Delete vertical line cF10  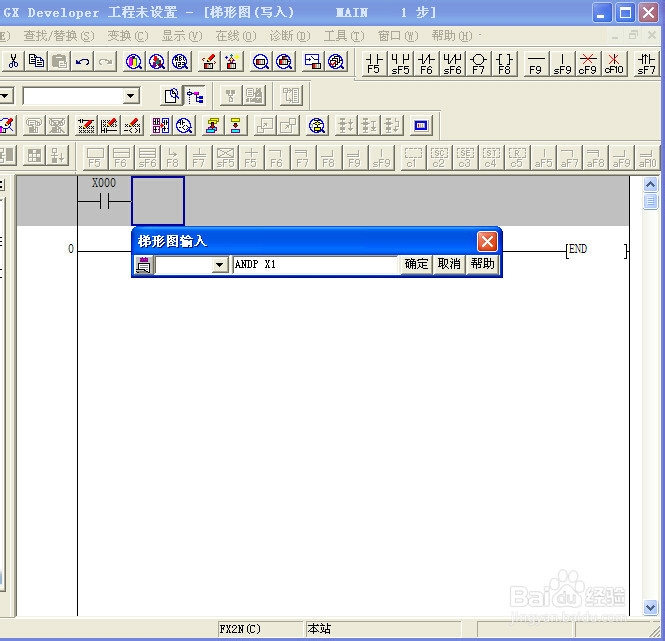(614, 64)
